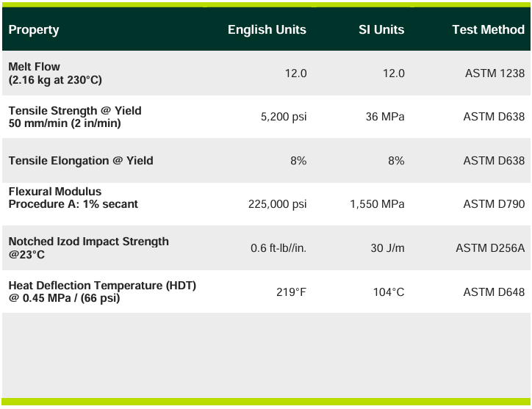Screen dimensions: 532x409
Task: Click the 30 J/m value
Action: click(387, 248)
